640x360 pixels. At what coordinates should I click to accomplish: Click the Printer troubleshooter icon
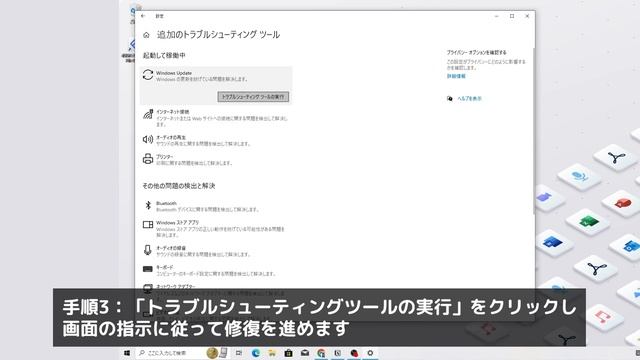coord(148,158)
